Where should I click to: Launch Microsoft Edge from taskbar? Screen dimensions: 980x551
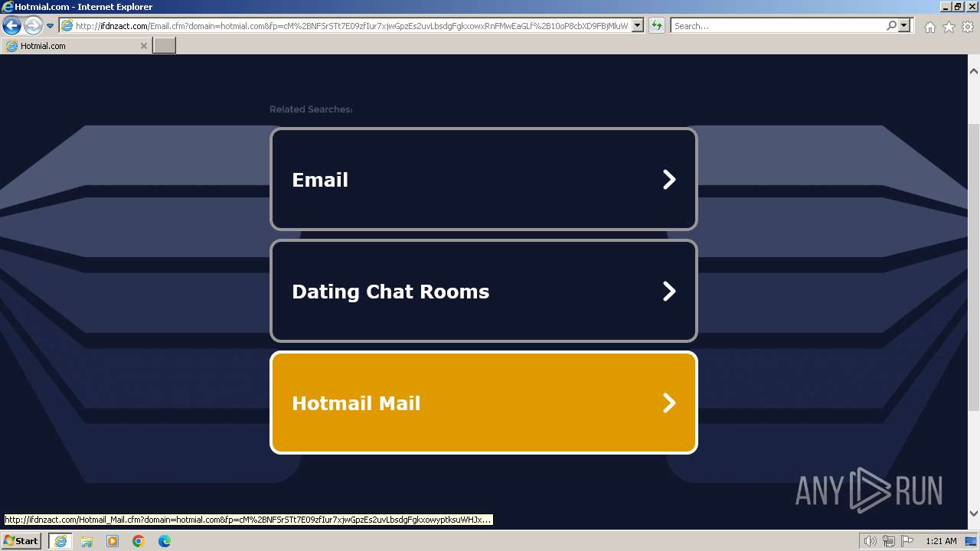point(165,541)
